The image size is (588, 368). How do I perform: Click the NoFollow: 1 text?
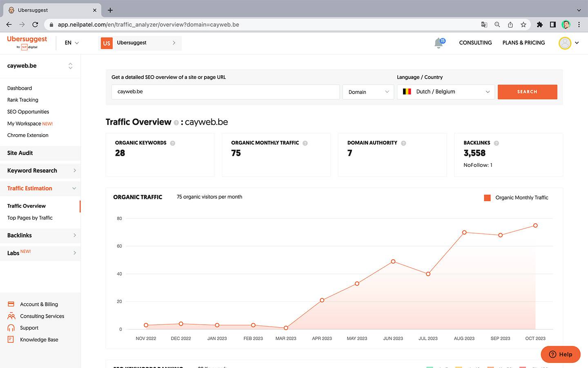point(478,165)
